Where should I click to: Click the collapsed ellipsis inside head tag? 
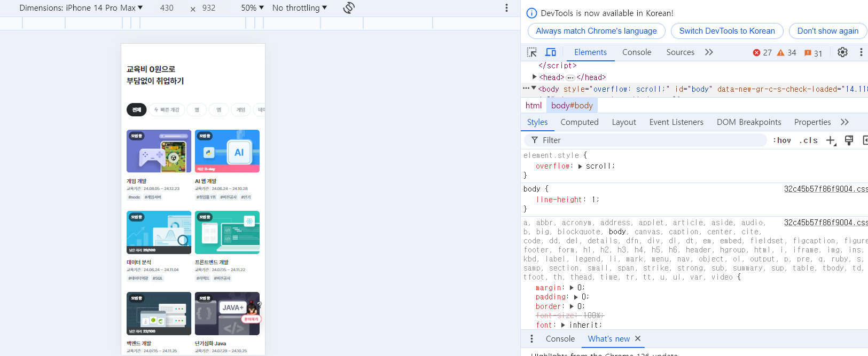570,77
